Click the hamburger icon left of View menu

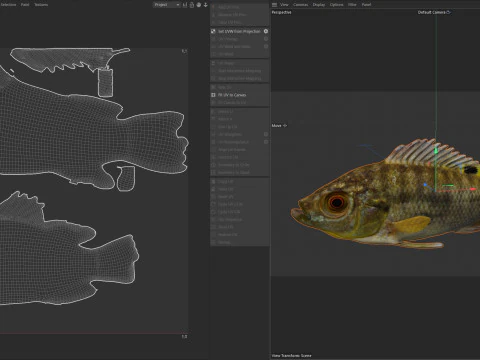274,5
